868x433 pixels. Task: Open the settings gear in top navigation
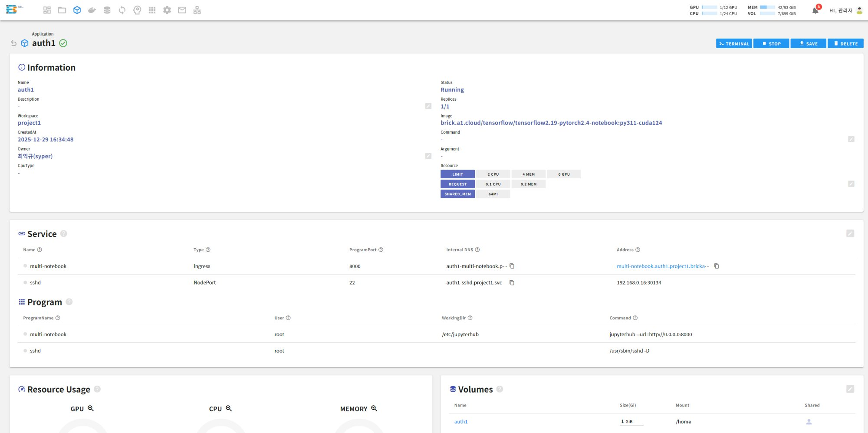pyautogui.click(x=167, y=10)
